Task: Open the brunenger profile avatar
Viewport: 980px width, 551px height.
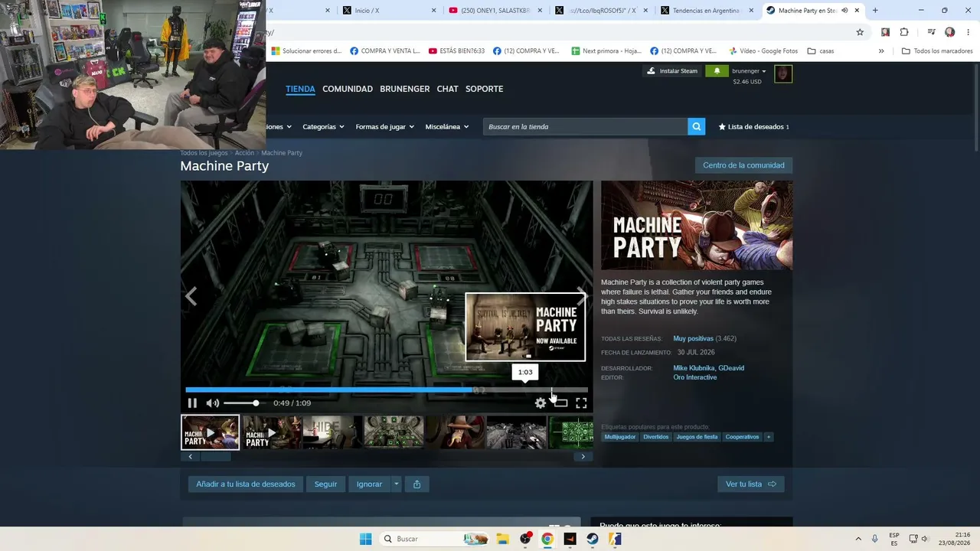Action: (783, 73)
